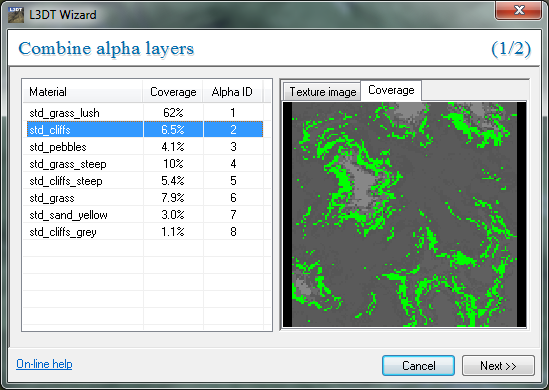The image size is (549, 390).
Task: Select the std_cliffs material row
Action: click(145, 130)
